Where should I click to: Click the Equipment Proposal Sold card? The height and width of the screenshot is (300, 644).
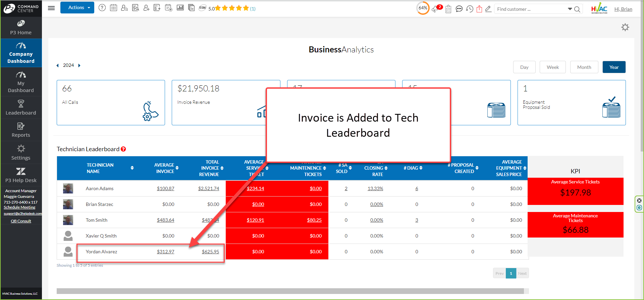[572, 102]
